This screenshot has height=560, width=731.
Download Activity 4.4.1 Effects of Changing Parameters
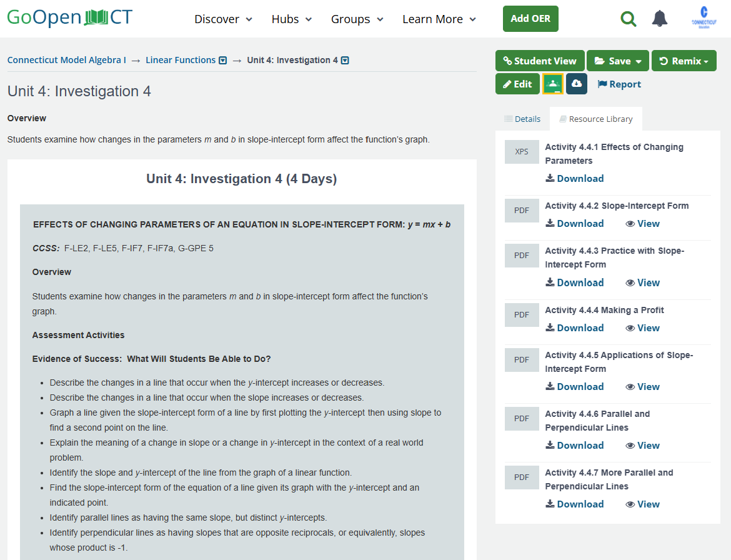click(x=574, y=179)
